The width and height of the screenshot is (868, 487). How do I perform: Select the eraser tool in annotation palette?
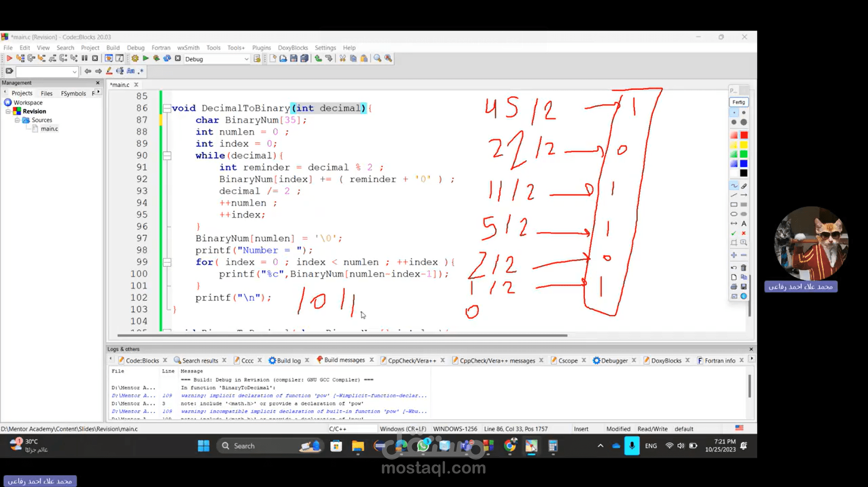coord(744,186)
